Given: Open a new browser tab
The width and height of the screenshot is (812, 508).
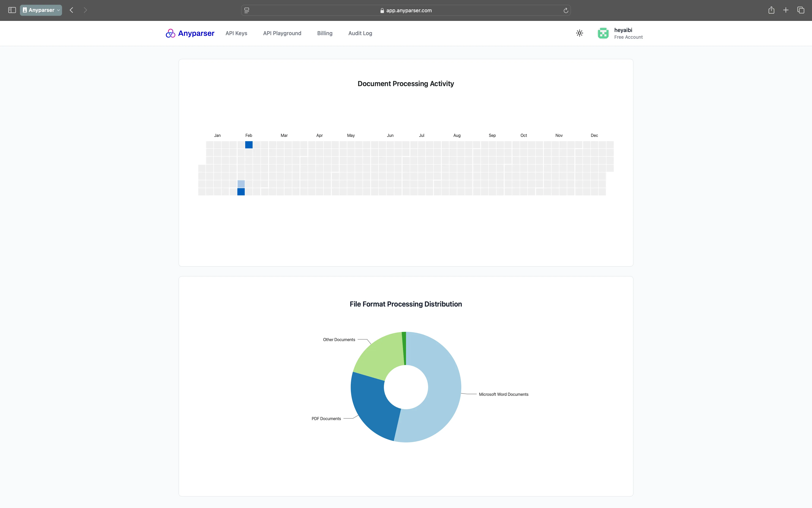Looking at the screenshot, I should (x=786, y=10).
